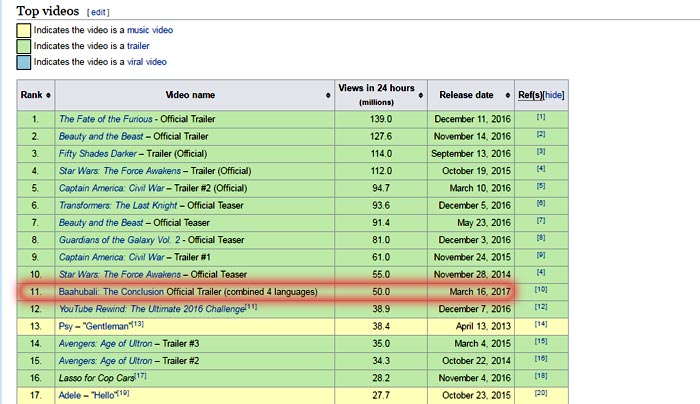
Task: Click the 139.0 views cell
Action: [x=381, y=119]
